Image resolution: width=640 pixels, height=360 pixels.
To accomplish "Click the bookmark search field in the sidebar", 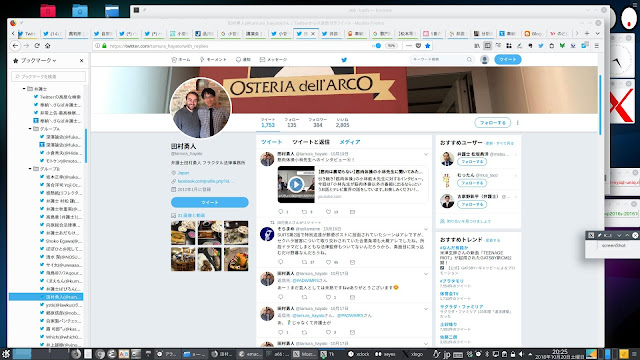I will pyautogui.click(x=49, y=76).
